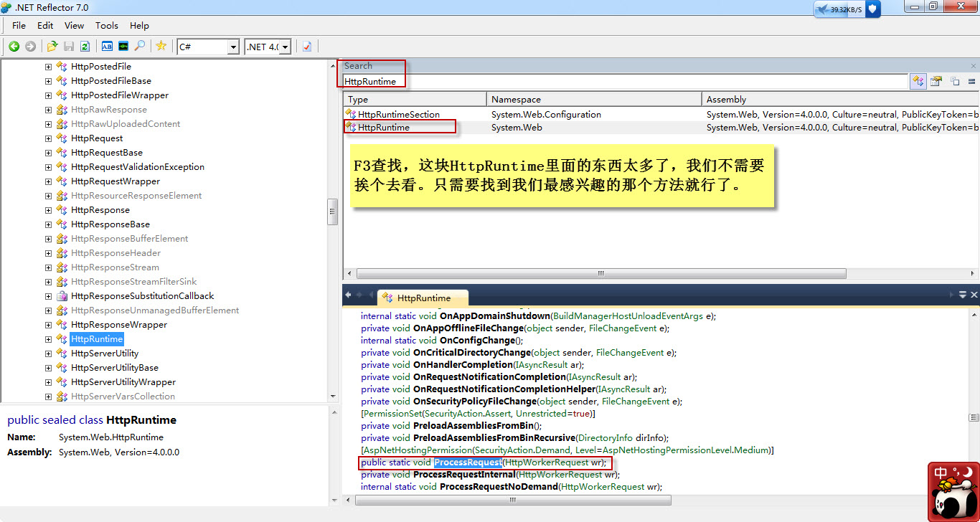This screenshot has width=980, height=522.
Task: Expand the HttpRequest tree node
Action: 47,138
